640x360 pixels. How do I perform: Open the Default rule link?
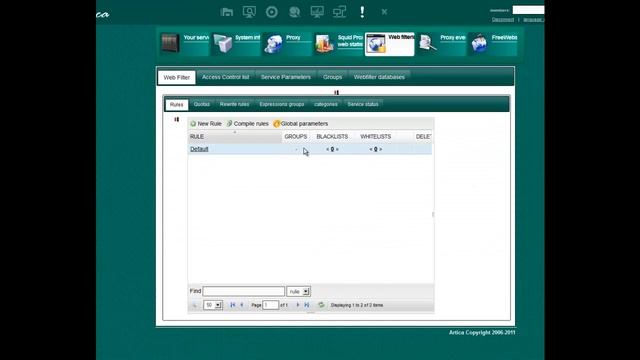(x=199, y=149)
